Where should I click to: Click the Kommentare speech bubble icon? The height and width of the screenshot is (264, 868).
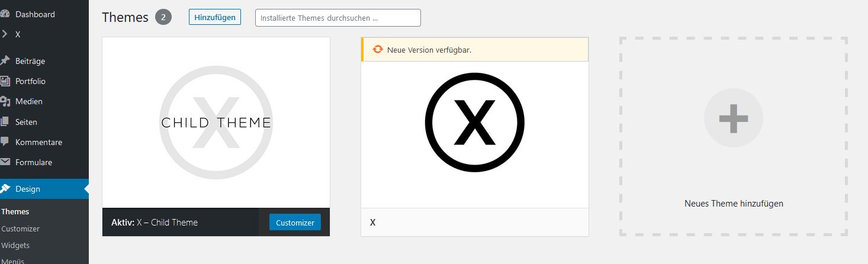5,142
